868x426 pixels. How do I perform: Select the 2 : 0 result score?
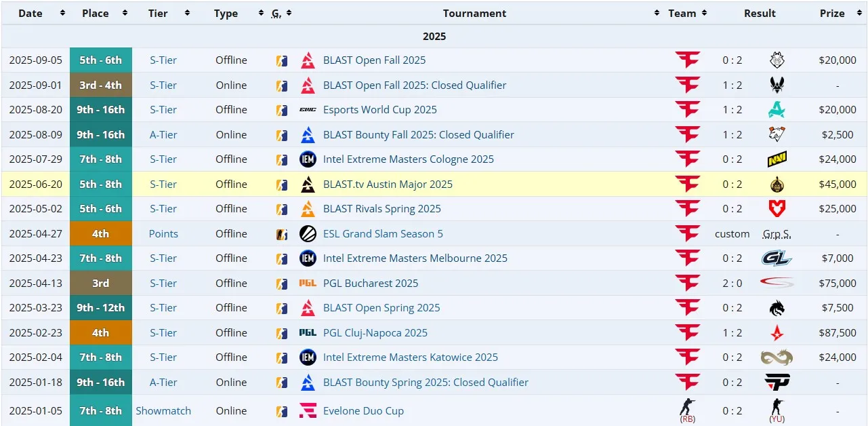point(732,284)
